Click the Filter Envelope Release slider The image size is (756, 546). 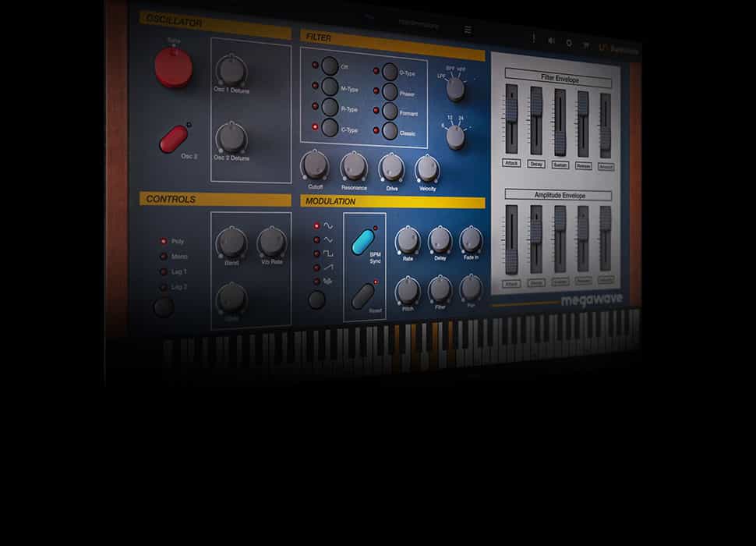[x=583, y=125]
